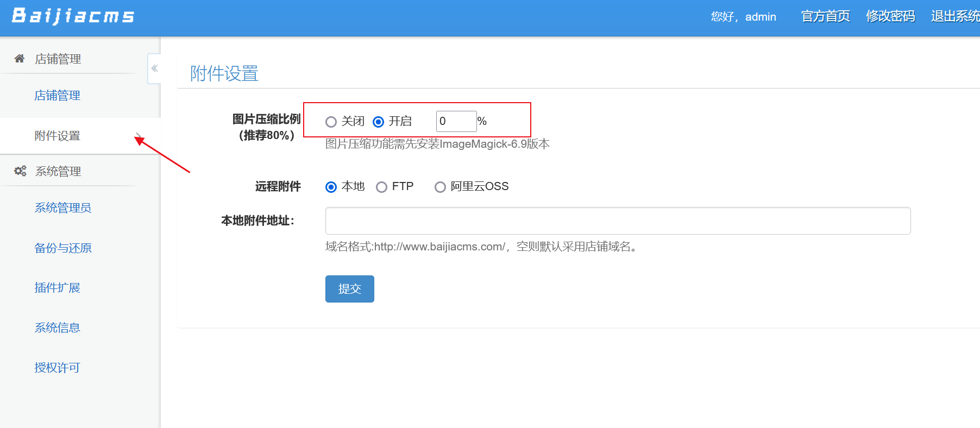Viewport: 980px width, 428px height.
Task: Open the 店铺管理 section header
Action: 58,59
